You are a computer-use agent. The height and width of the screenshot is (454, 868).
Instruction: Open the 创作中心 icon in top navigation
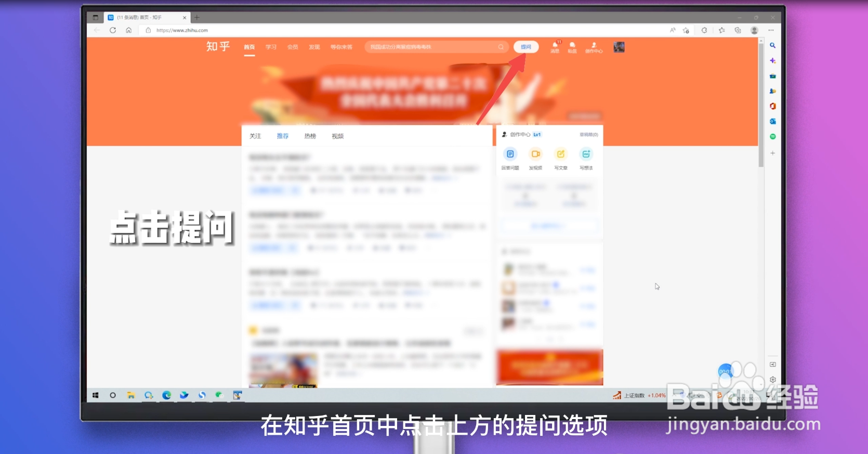pyautogui.click(x=594, y=47)
